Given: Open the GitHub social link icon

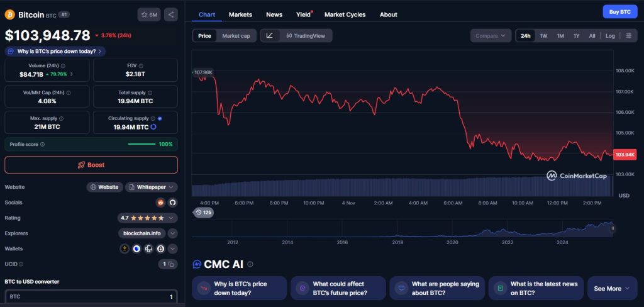Looking at the screenshot, I should [x=172, y=203].
